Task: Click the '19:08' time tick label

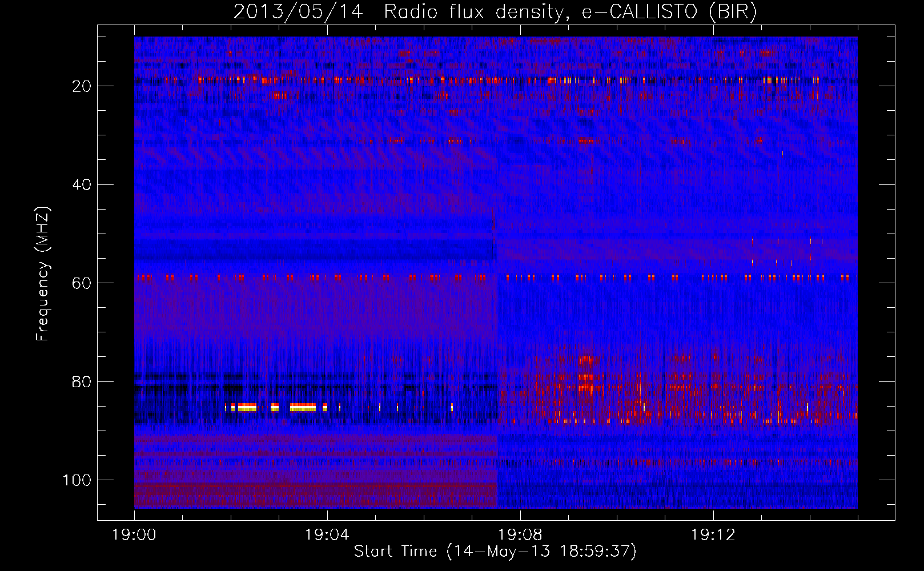Action: [520, 535]
